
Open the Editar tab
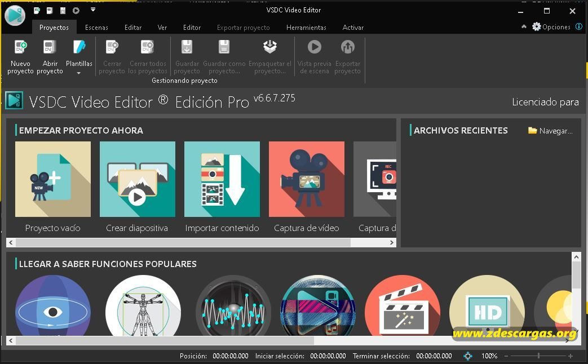[x=132, y=28]
